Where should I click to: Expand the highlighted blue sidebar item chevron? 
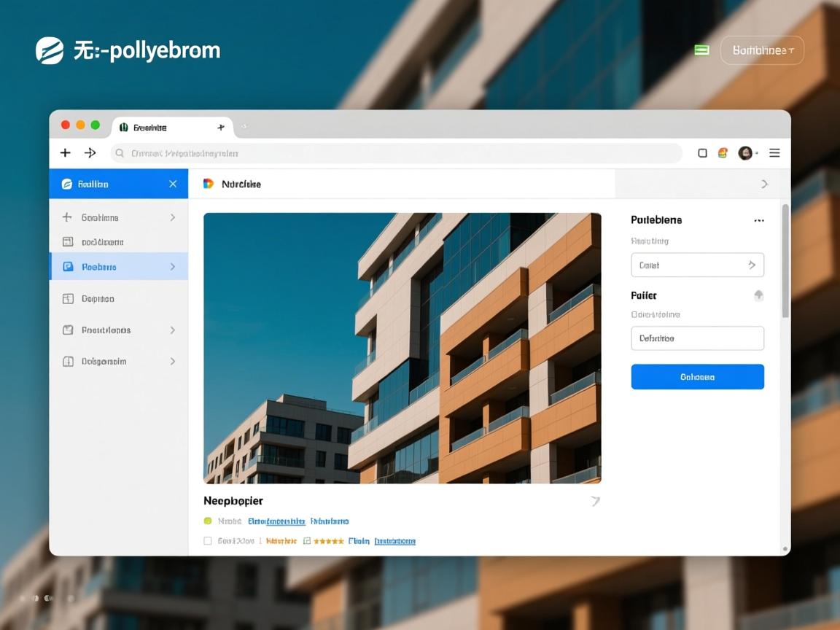173,267
